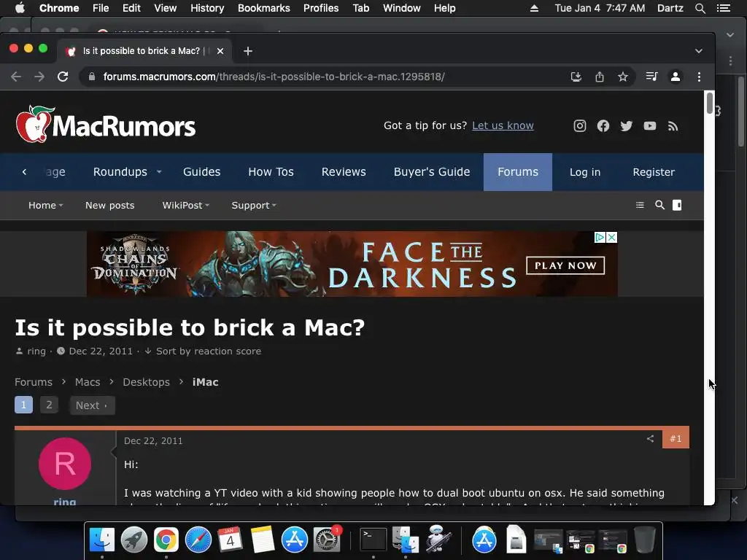The image size is (747, 560).
Task: Open the forum list menu icon
Action: coord(640,205)
